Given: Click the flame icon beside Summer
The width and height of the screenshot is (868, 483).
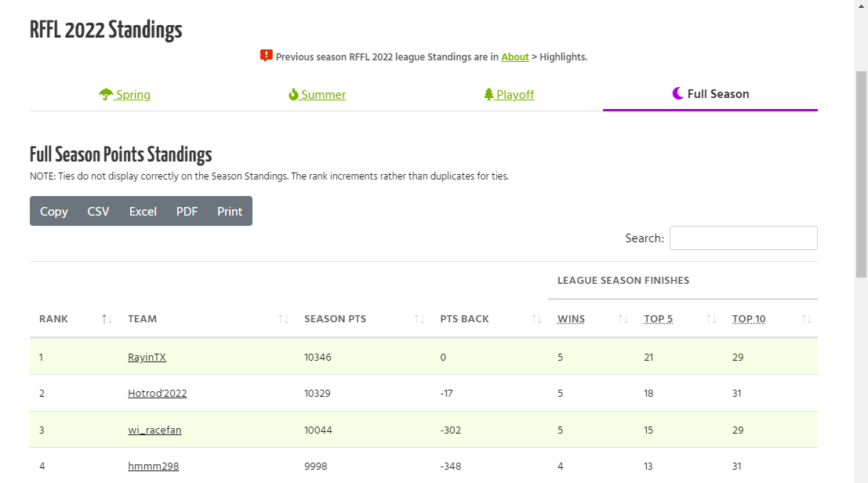Looking at the screenshot, I should click(293, 94).
